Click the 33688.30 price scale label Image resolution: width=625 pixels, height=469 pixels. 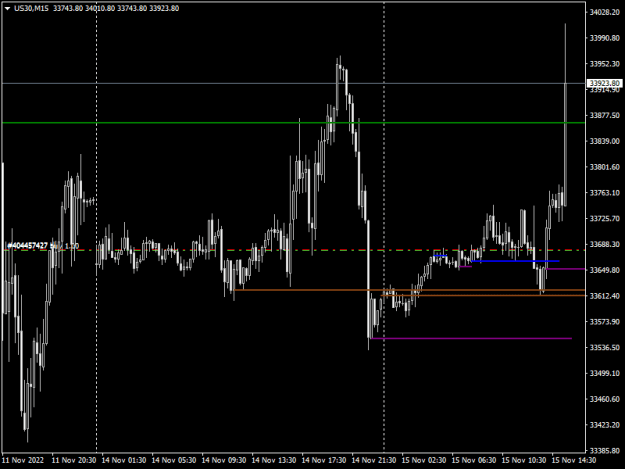click(x=605, y=244)
